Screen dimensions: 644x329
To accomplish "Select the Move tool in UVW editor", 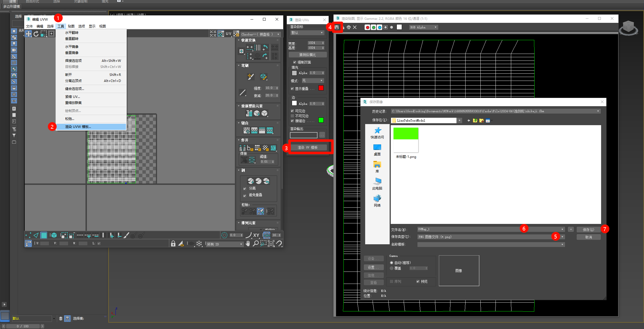I will pyautogui.click(x=28, y=34).
